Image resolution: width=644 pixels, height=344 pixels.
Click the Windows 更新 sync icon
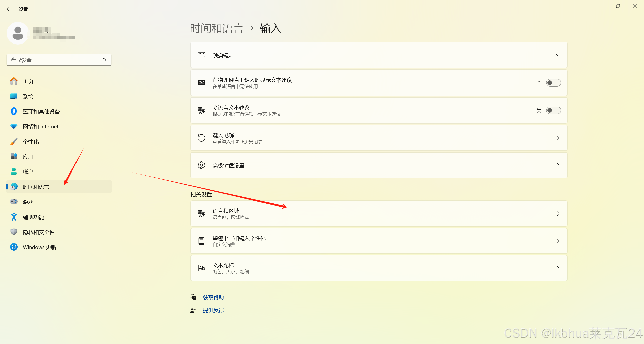pos(14,247)
